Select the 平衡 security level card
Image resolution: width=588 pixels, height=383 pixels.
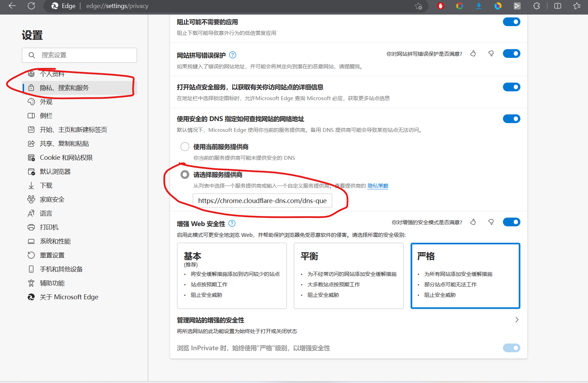(x=348, y=276)
